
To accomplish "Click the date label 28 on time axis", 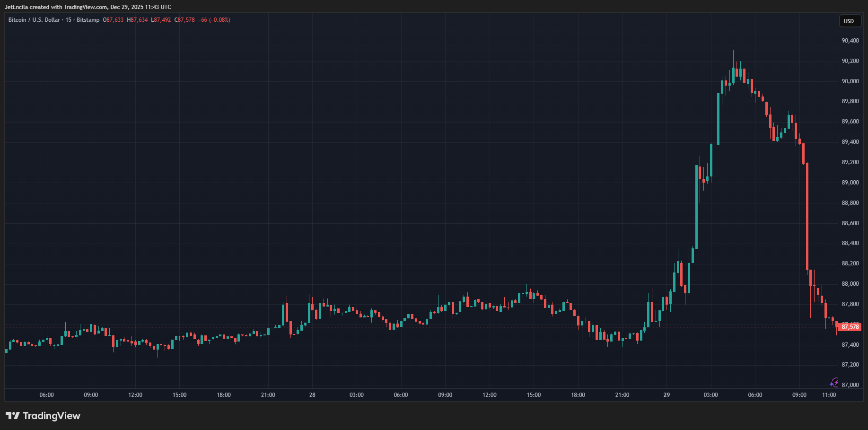I will 312,395.
